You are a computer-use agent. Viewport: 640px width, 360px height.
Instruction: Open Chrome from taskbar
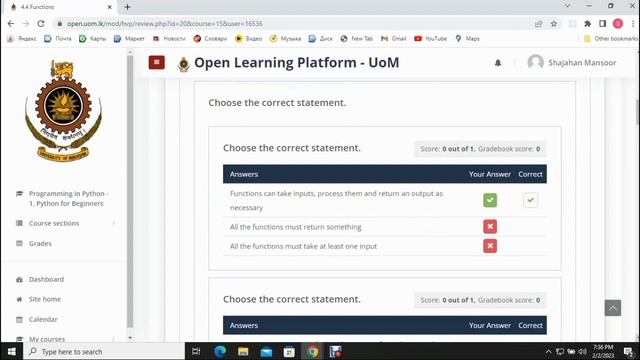click(x=313, y=351)
